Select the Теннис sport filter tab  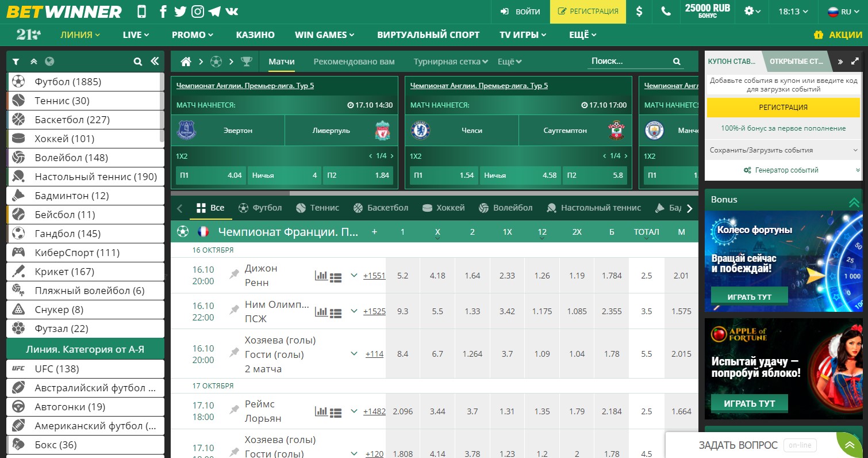point(318,208)
